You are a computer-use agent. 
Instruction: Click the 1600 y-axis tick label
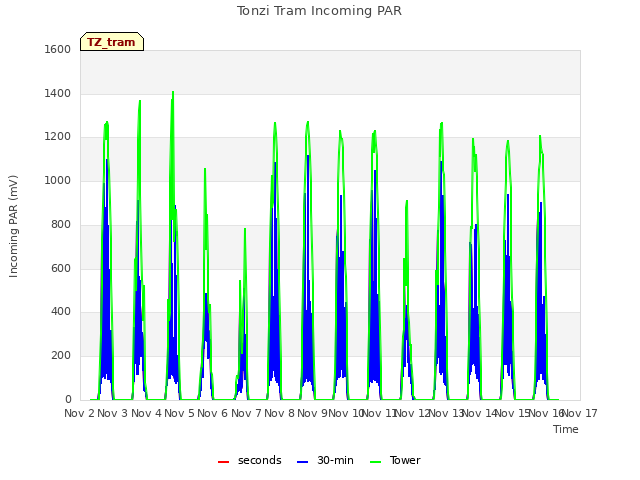(x=58, y=49)
